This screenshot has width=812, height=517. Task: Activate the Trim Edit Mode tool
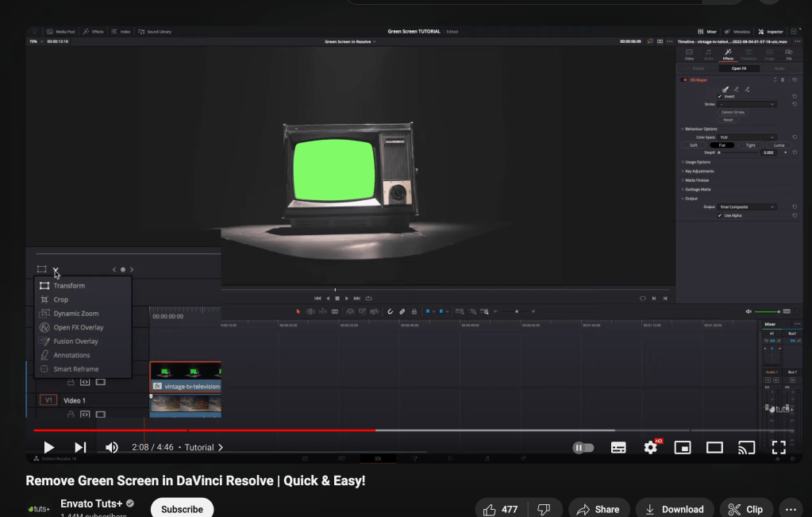pos(310,311)
